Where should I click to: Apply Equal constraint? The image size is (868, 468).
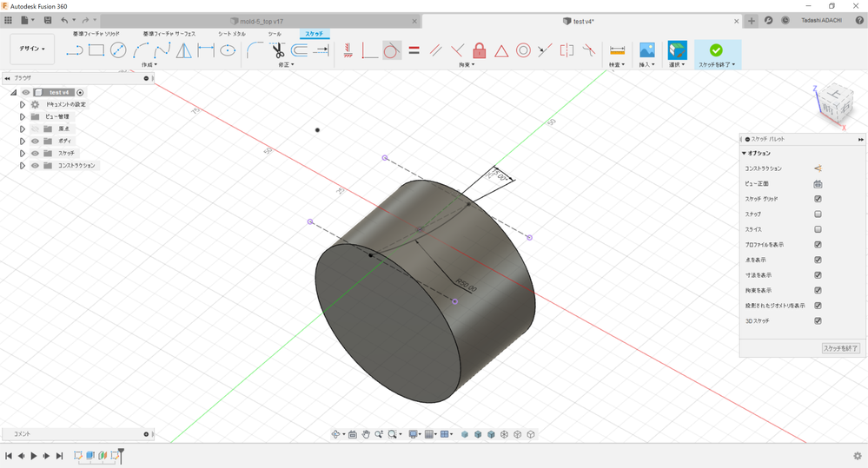(414, 50)
